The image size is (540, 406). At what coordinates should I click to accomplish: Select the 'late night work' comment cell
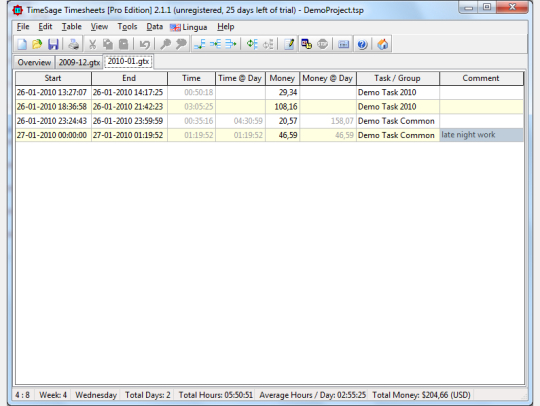click(481, 135)
